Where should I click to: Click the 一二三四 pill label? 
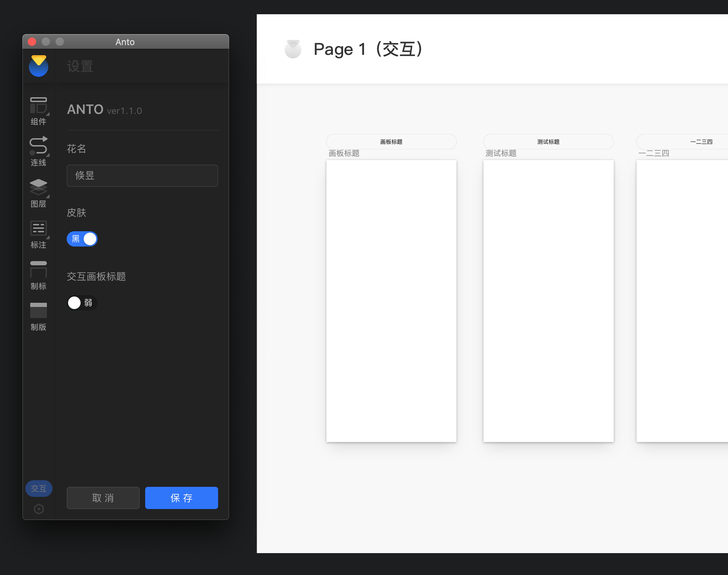click(x=682, y=142)
